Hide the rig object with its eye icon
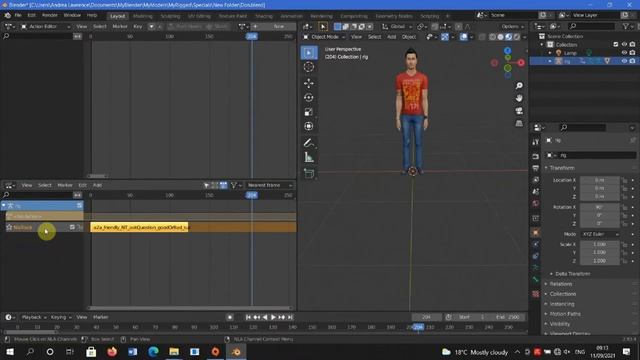The image size is (640, 360). coord(624,61)
